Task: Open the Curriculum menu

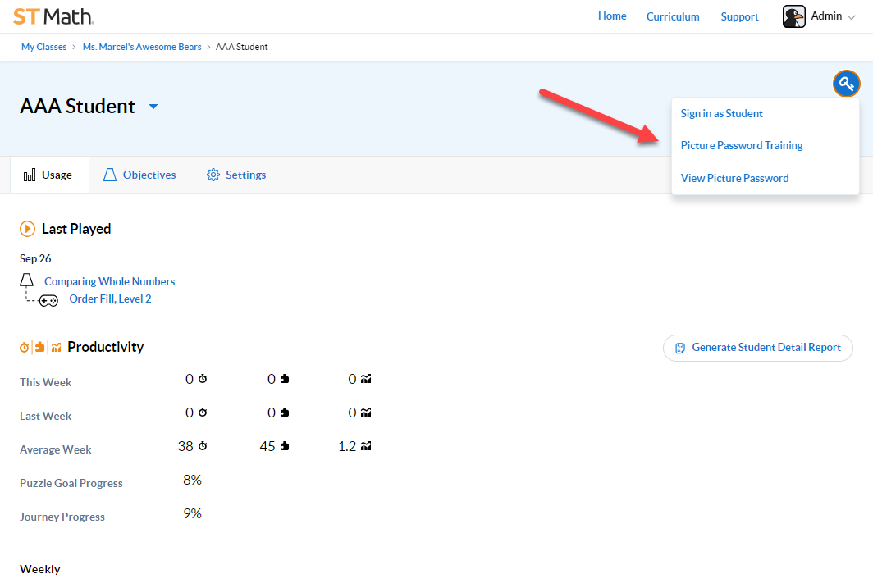Action: (672, 16)
